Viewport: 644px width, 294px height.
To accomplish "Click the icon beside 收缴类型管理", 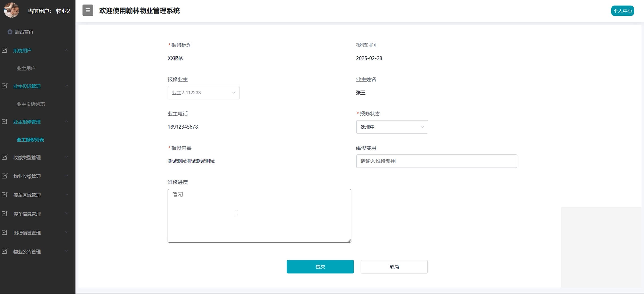I will tap(5, 157).
